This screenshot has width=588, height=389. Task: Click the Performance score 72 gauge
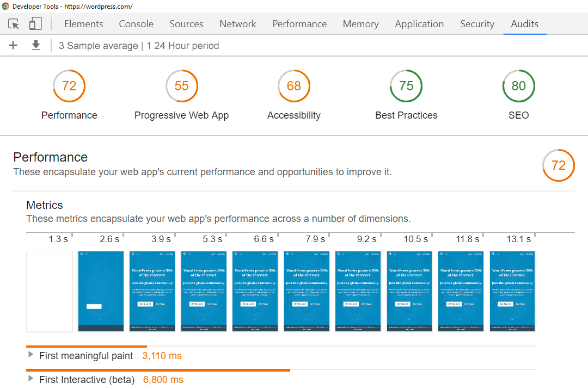69,86
